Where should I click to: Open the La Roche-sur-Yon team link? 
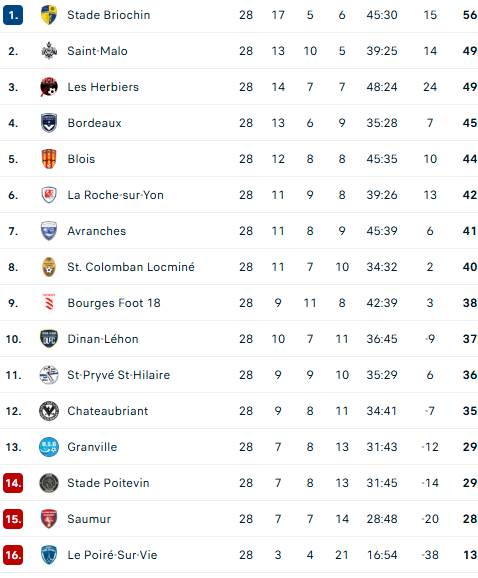(115, 195)
